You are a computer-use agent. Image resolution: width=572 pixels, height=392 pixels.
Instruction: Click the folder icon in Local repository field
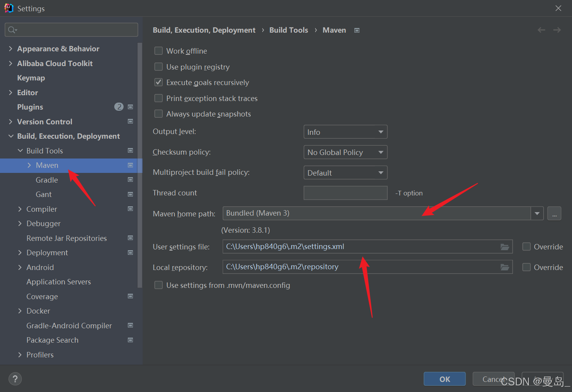coord(504,267)
